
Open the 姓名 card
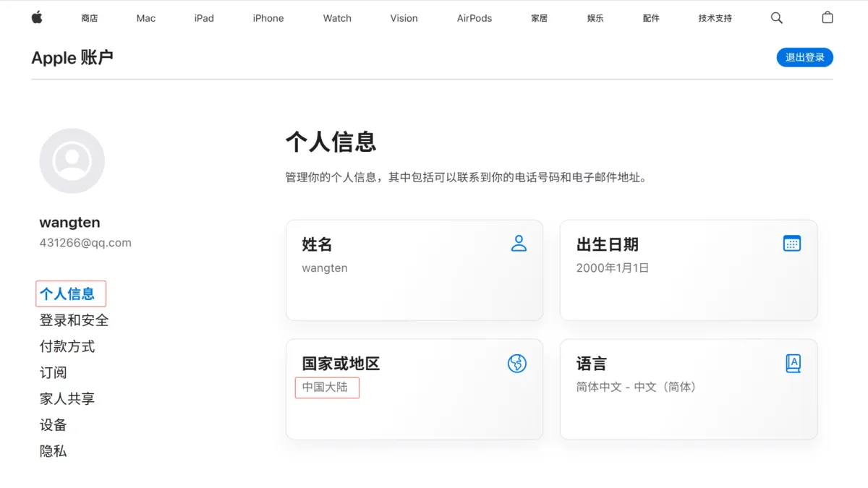click(414, 270)
